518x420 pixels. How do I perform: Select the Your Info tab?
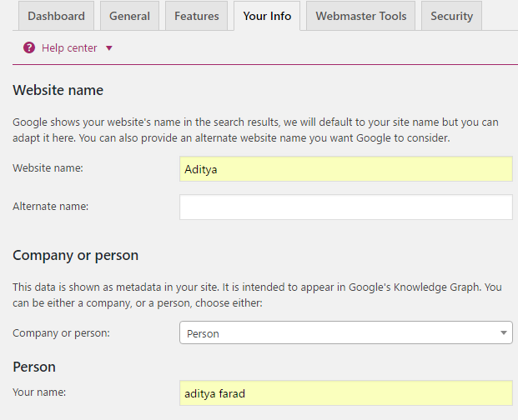tap(267, 16)
